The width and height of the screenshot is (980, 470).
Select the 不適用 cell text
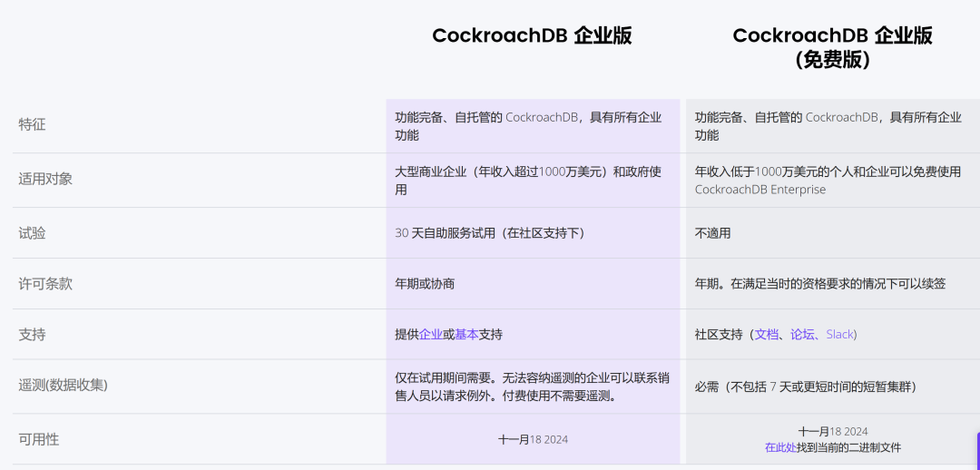click(712, 234)
